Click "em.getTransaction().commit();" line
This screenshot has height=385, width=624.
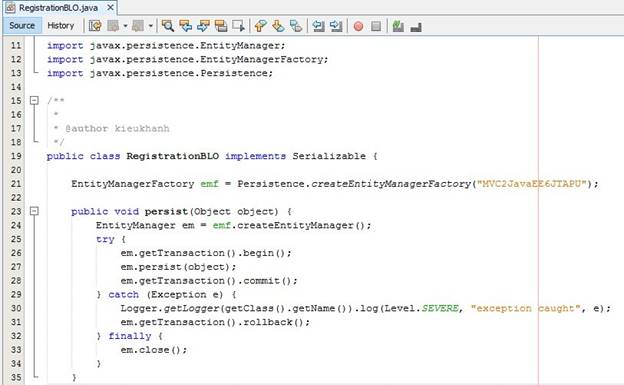click(x=209, y=281)
